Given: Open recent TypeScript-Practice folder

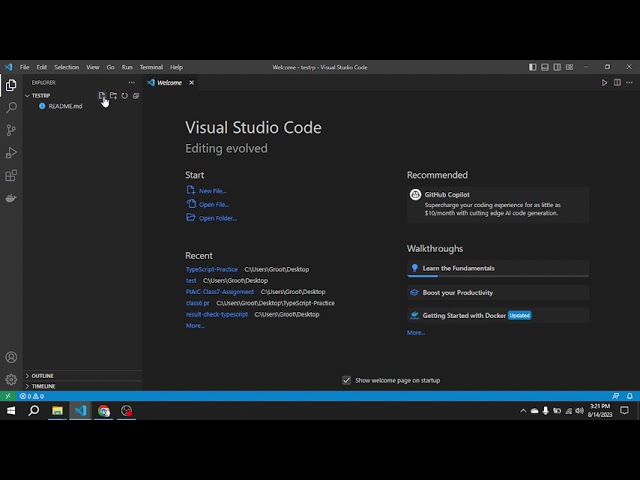Looking at the screenshot, I should [212, 269].
